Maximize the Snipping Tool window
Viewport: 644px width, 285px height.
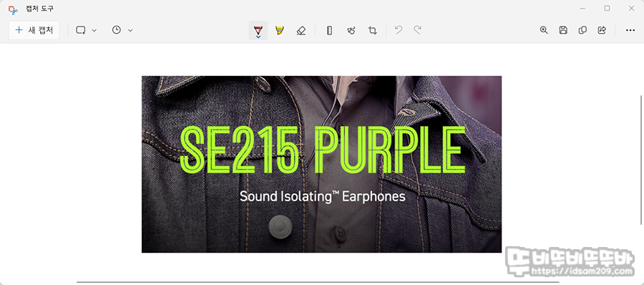pos(607,8)
